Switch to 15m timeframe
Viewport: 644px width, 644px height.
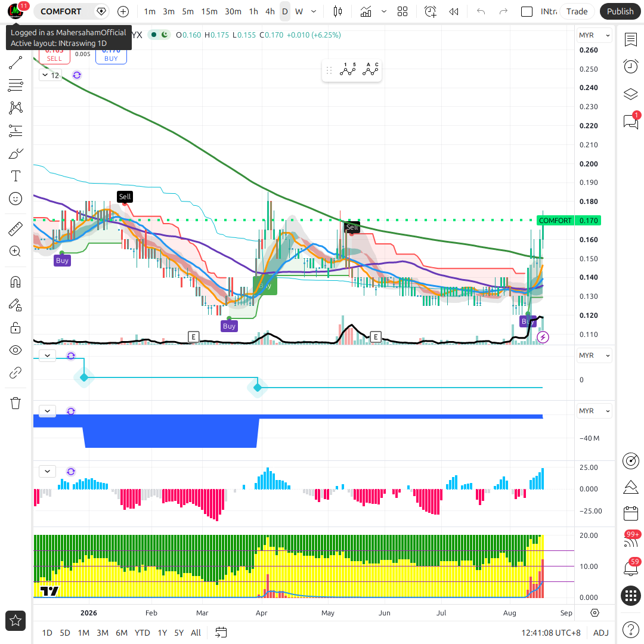click(209, 11)
